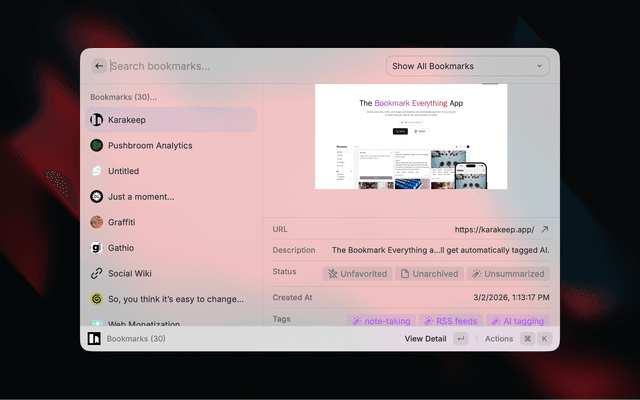Open the karakeep.app URL external link arrow

[544, 229]
